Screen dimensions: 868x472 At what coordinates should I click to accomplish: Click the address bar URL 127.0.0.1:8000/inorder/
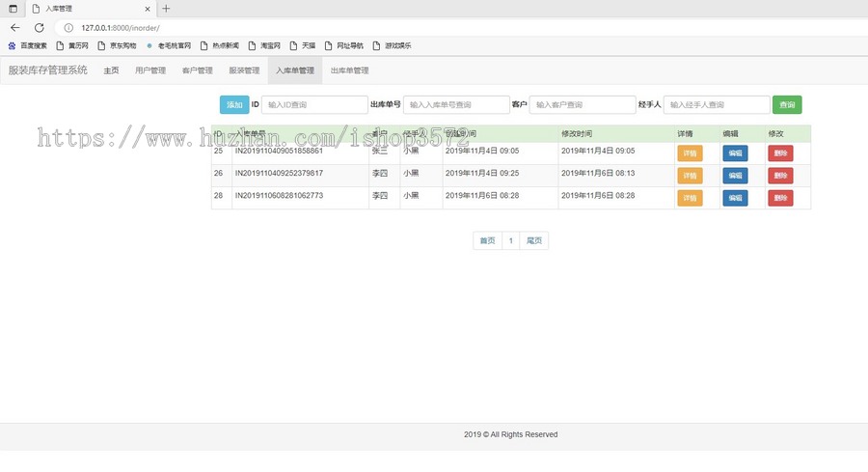point(121,28)
